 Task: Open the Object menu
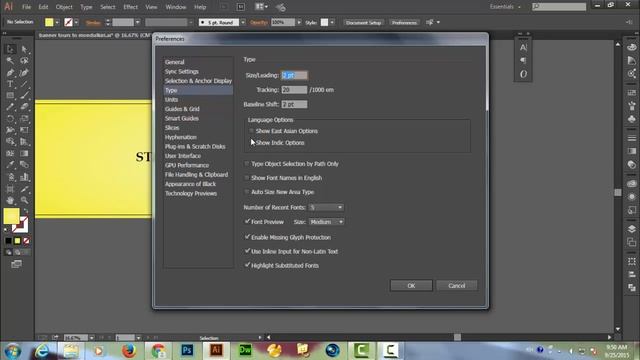tap(64, 7)
